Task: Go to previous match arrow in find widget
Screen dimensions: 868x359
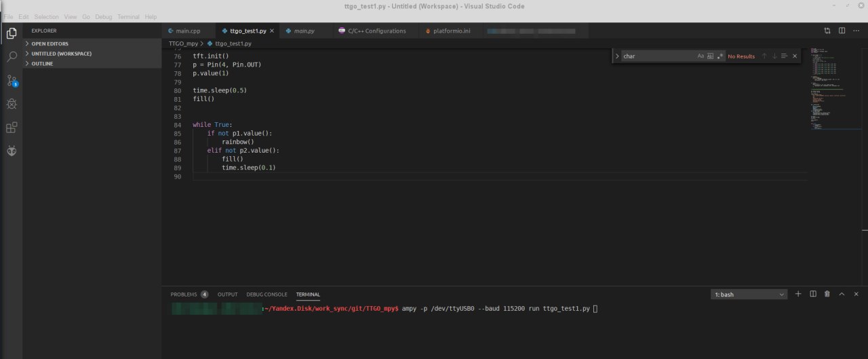Action: pos(764,56)
